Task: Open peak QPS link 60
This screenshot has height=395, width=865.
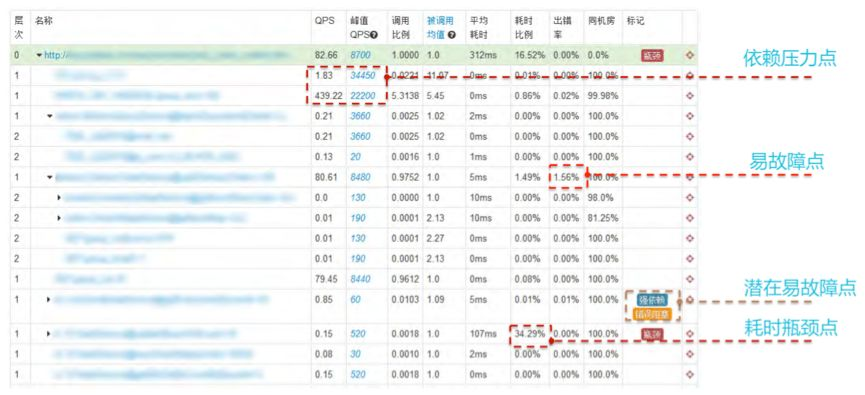Action: tap(355, 300)
